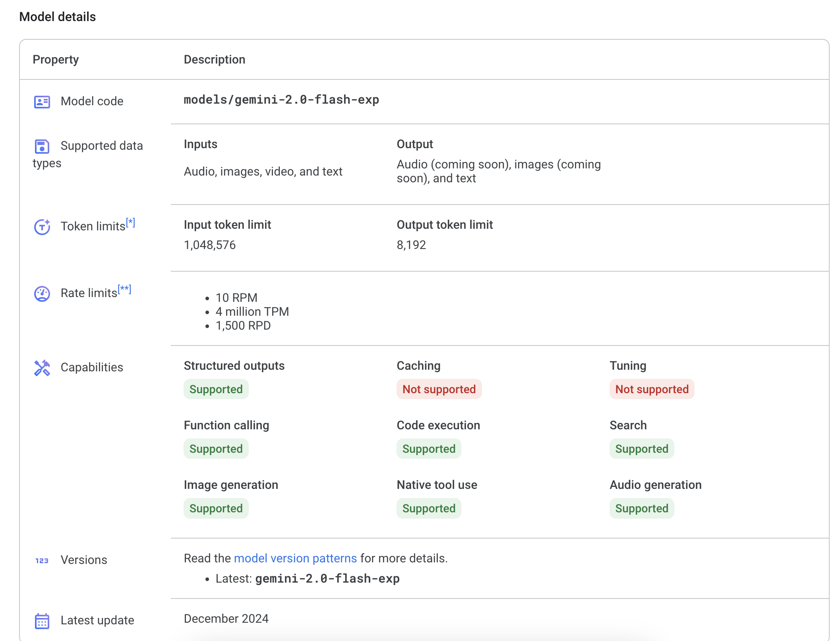The width and height of the screenshot is (840, 641).
Task: Click the Supported badge under Audio generation
Action: (x=641, y=508)
